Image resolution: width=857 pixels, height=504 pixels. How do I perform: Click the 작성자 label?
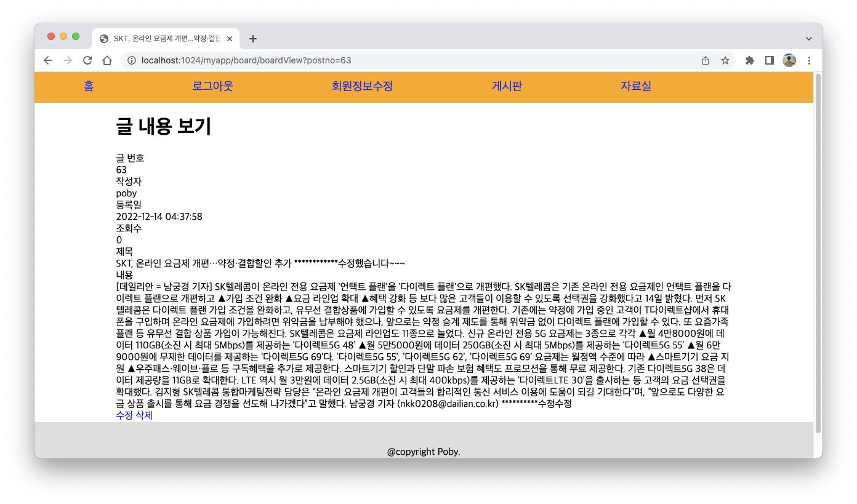click(x=129, y=182)
